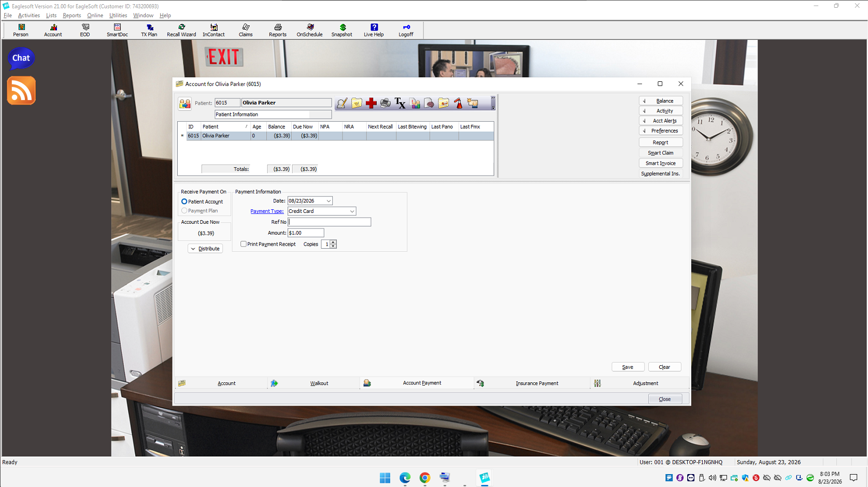Click the Save button

[x=628, y=367]
